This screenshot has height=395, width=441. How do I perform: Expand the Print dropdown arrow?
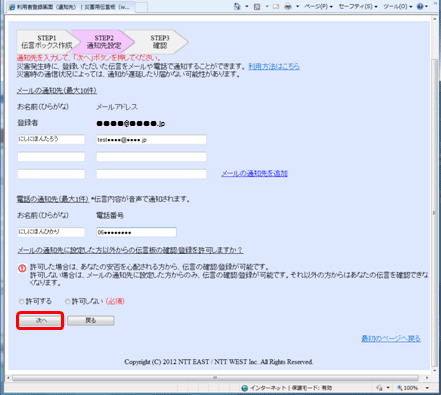click(x=297, y=6)
